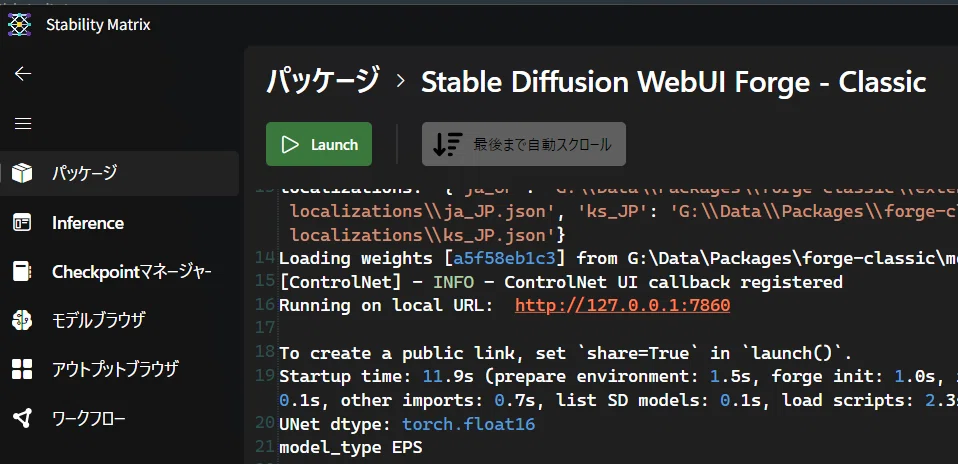The width and height of the screenshot is (958, 464).
Task: Click the weights hash a5f58eb1c3
Action: [x=505, y=258]
